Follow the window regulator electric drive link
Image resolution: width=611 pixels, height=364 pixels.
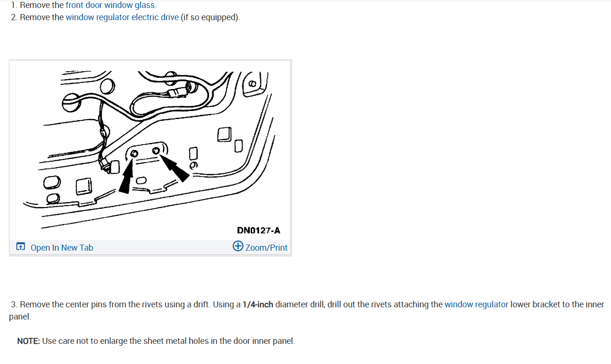(x=122, y=17)
